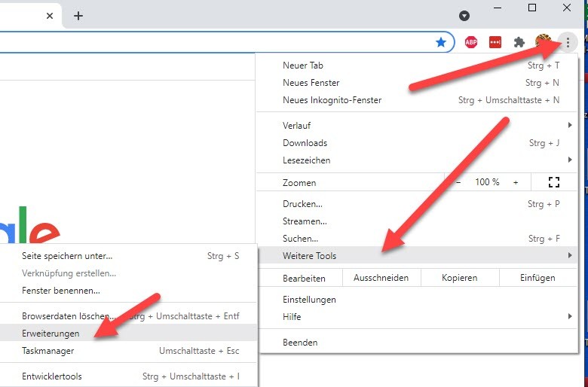Click the user profile avatar
The height and width of the screenshot is (387, 588).
(x=543, y=42)
